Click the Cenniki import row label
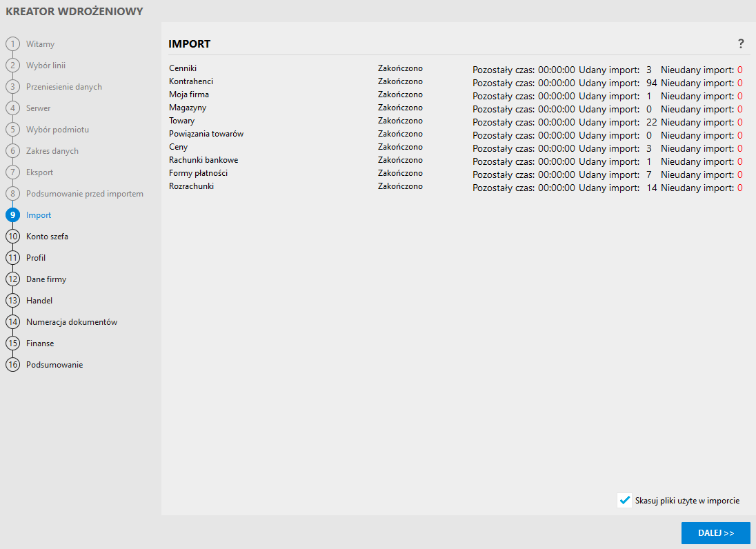The height and width of the screenshot is (549, 756). click(x=183, y=68)
